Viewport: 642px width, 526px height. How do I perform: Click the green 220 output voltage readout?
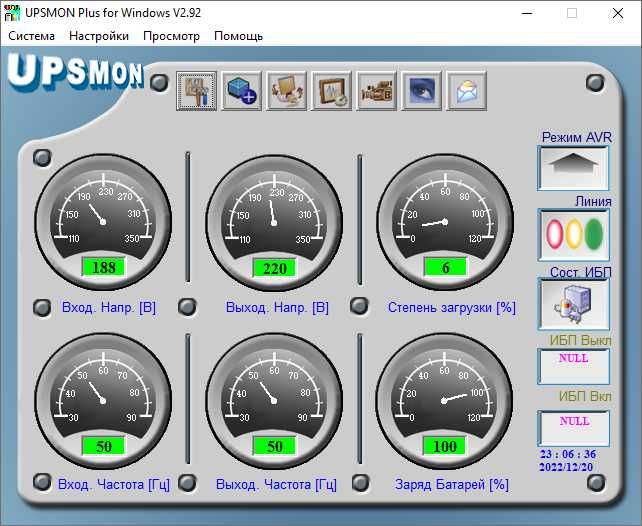pos(275,268)
